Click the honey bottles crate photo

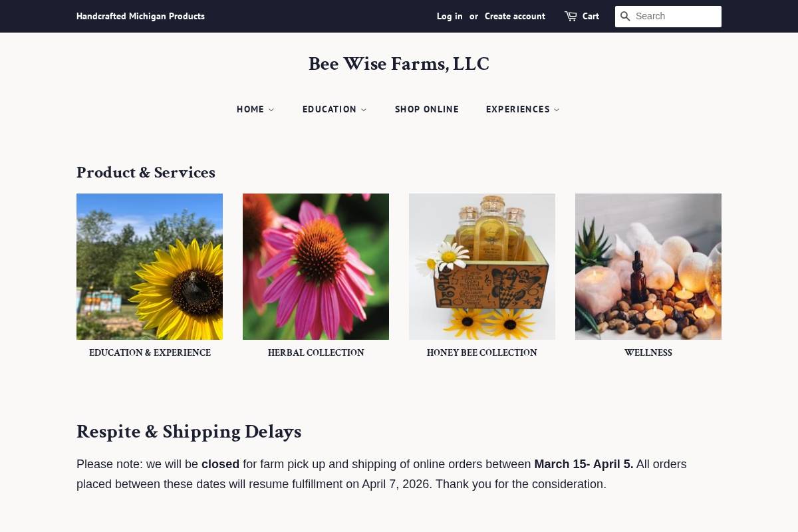coord(481,267)
